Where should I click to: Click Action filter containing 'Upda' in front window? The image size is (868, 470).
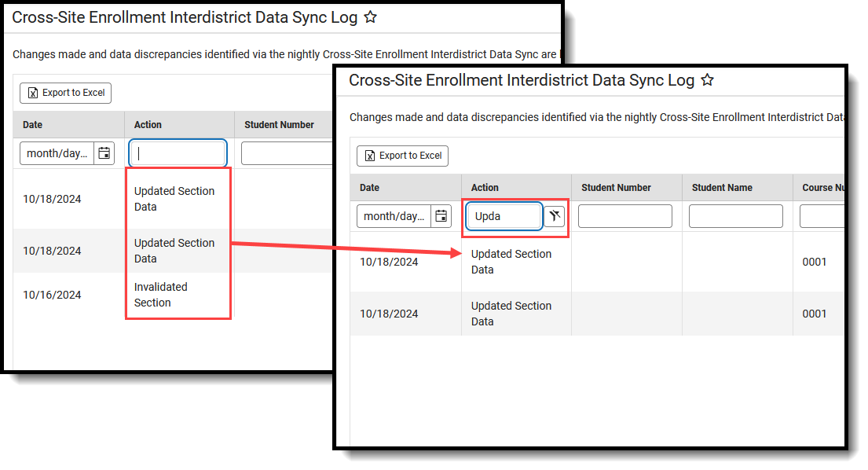504,216
